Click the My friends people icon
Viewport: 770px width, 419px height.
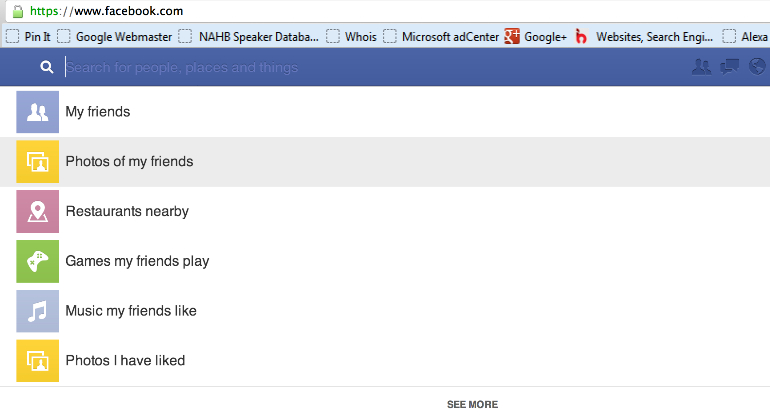(37, 112)
